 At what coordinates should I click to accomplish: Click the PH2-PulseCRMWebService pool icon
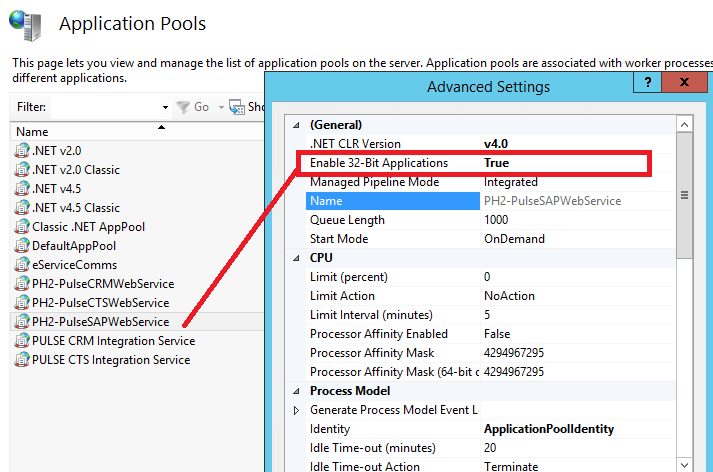point(22,284)
